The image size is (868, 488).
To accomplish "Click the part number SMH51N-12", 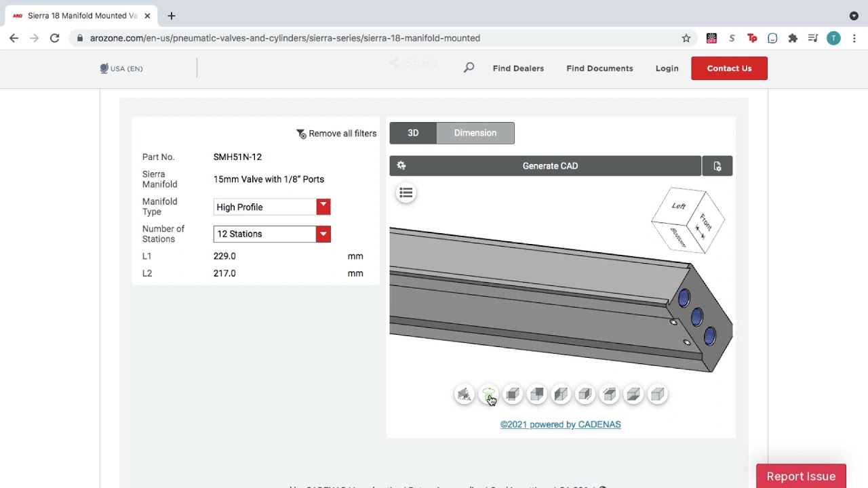I will [x=237, y=157].
